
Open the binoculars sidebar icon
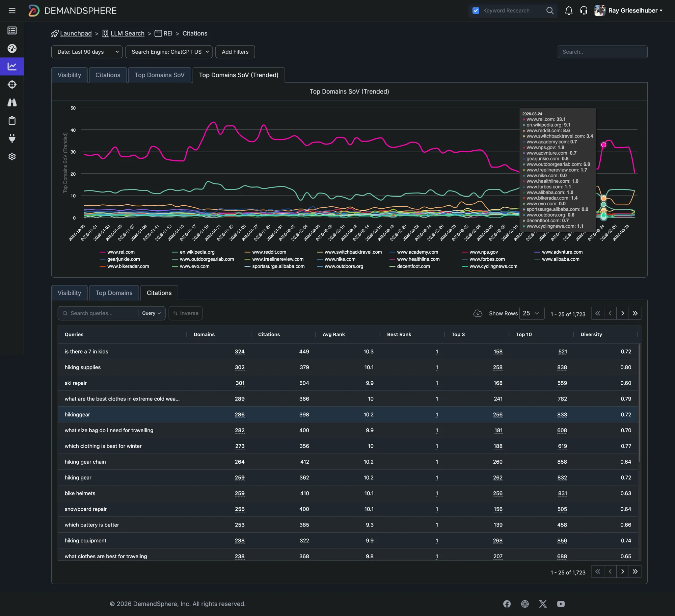12,103
